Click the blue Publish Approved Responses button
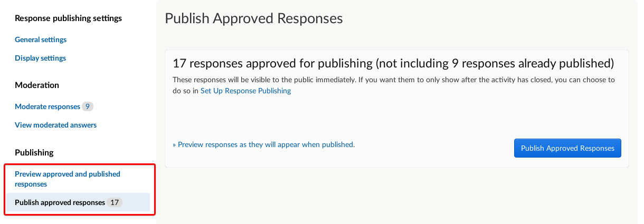 (567, 148)
